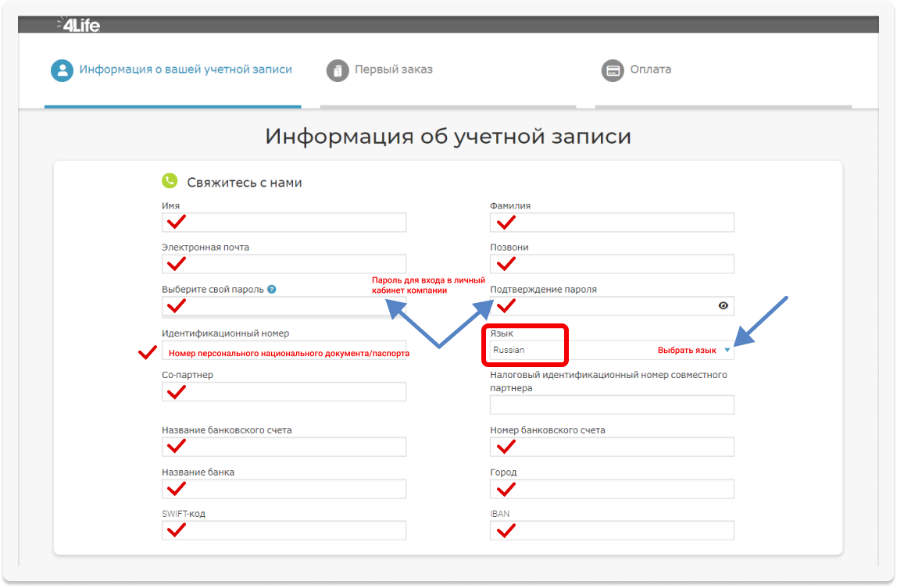Switch to the Оплата tab
The image size is (897, 588).
pyautogui.click(x=650, y=69)
